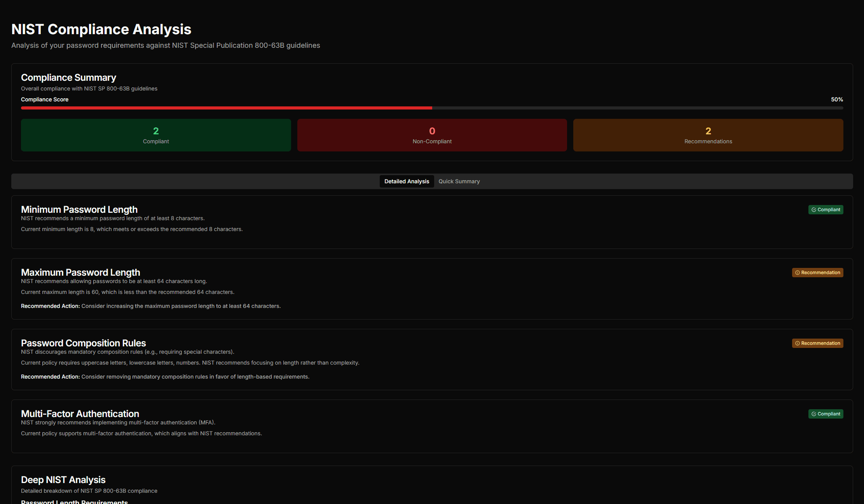Click 'Current policy requires uppercase letters' sentence

[x=190, y=363]
